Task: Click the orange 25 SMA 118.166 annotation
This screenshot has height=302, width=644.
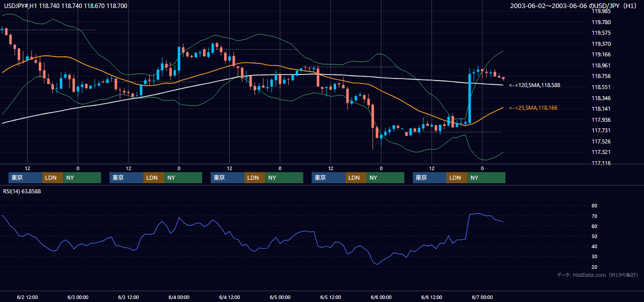Action: point(533,108)
